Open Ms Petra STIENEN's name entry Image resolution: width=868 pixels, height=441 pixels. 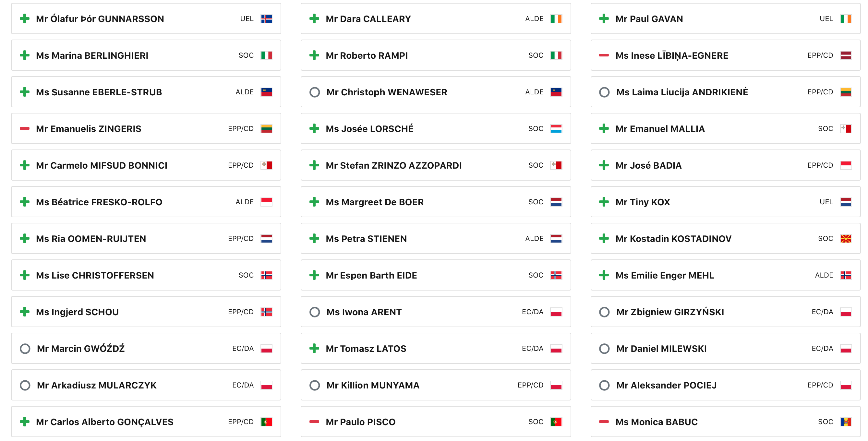[x=366, y=239]
